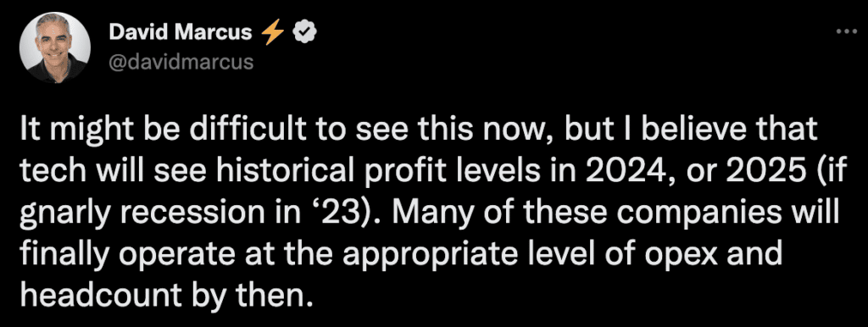This screenshot has width=868, height=327.
Task: Click the verified checkmark badge
Action: 302,34
